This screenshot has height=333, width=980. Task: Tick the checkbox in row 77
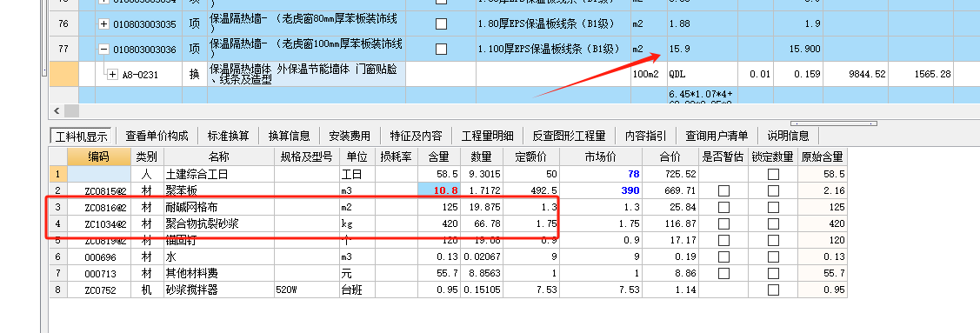pos(441,49)
